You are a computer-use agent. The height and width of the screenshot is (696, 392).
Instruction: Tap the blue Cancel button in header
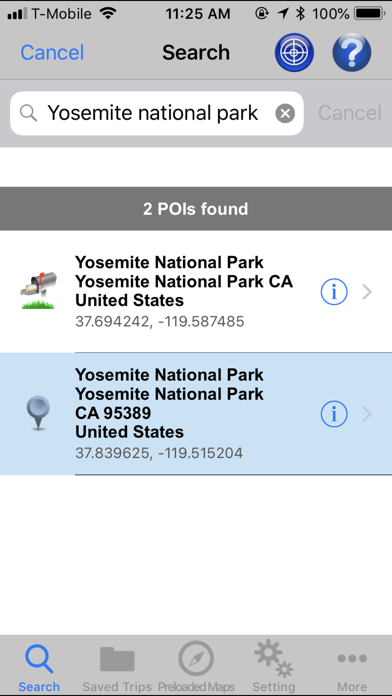click(52, 53)
